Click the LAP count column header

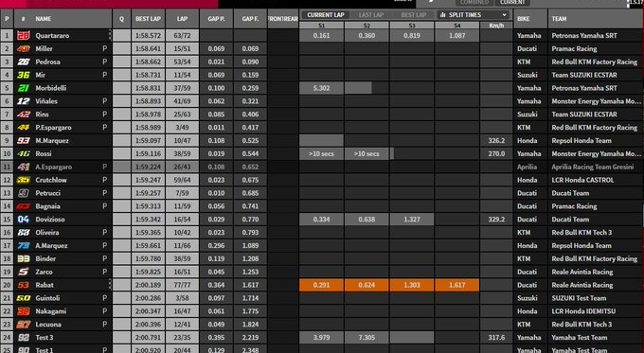tap(183, 19)
